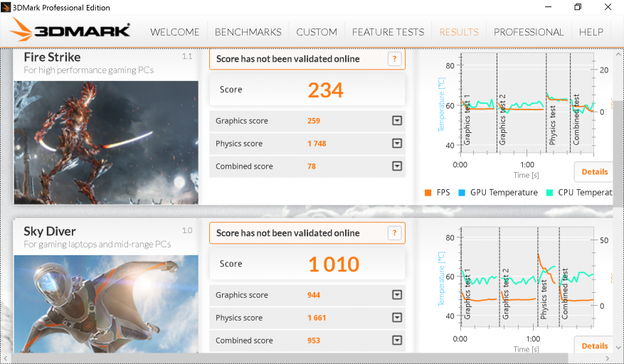Click the Fire Strike validation notice
Viewport: 624px width, 364px height.
[307, 59]
